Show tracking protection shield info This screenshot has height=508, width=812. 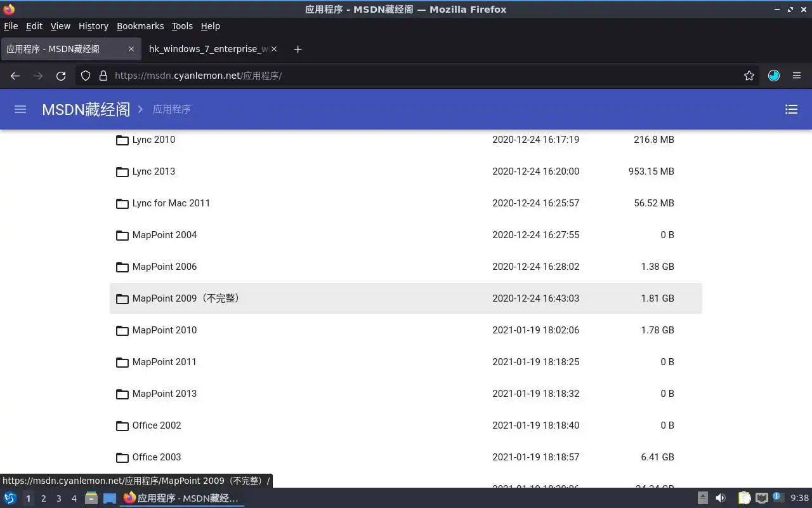click(x=86, y=76)
